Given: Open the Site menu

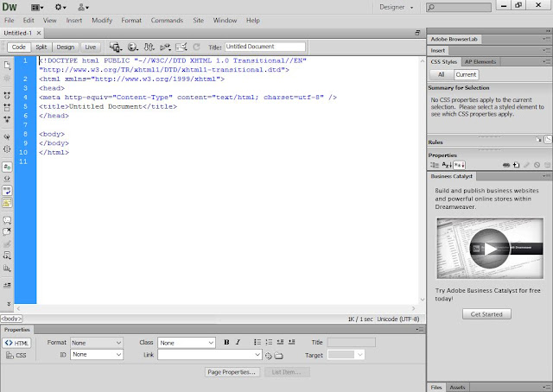Looking at the screenshot, I should tap(198, 21).
